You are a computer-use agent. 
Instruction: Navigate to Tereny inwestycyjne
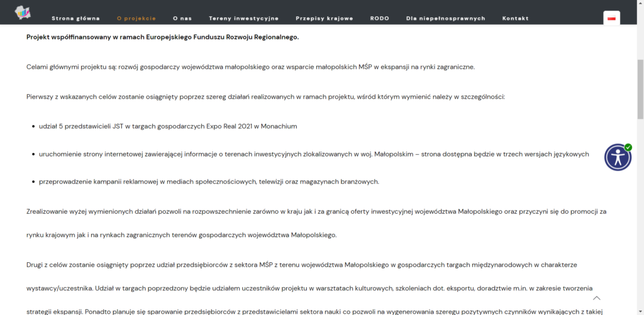243,18
